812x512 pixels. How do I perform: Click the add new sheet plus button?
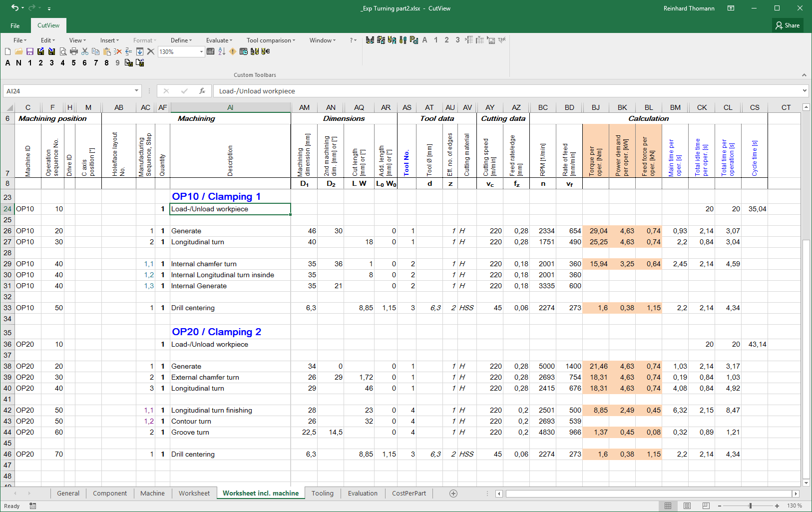point(453,494)
